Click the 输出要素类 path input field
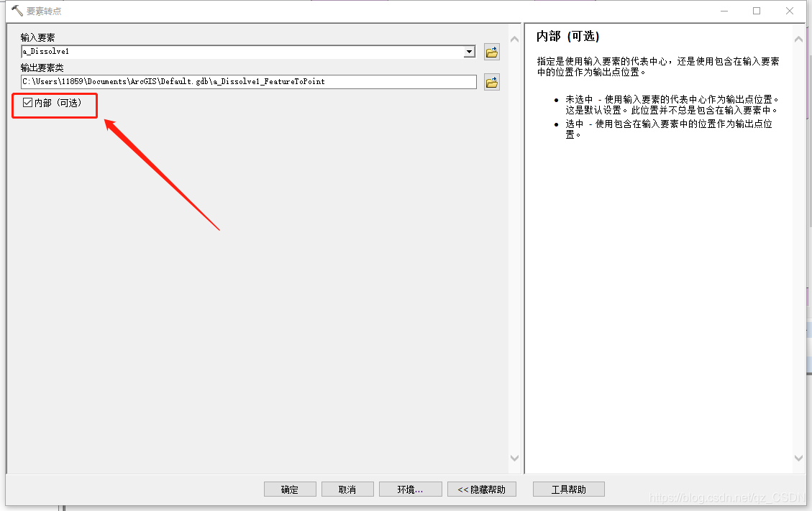Screen dimensions: 812x511 point(249,82)
